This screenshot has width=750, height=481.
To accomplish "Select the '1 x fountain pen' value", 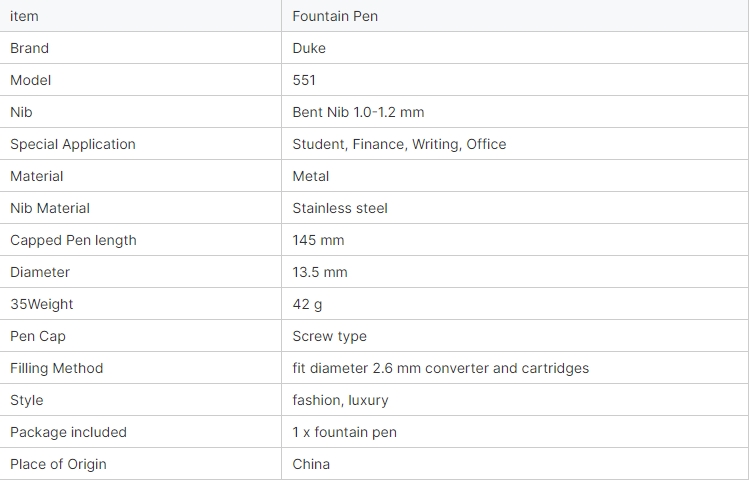I will (344, 433).
